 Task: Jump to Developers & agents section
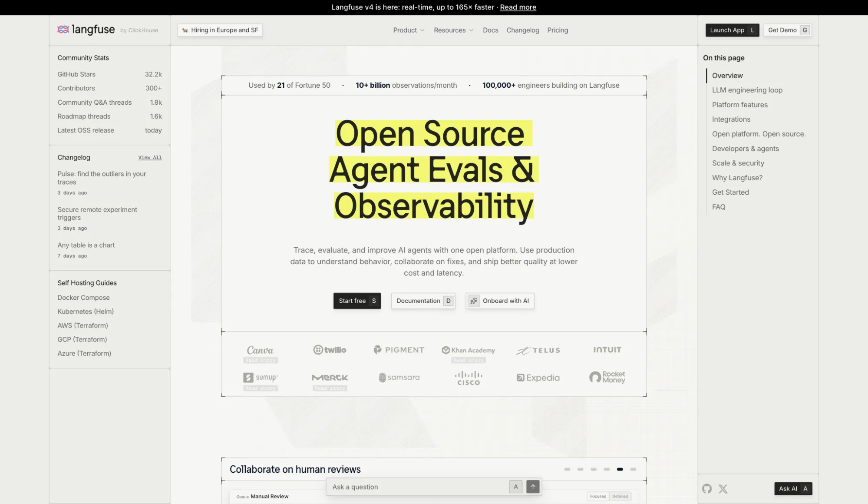pos(745,149)
